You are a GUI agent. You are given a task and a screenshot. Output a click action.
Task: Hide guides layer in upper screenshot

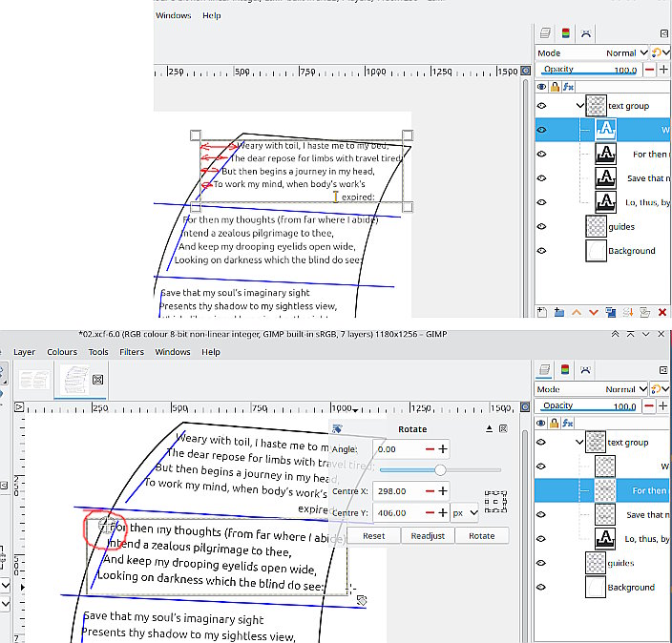[x=542, y=227]
